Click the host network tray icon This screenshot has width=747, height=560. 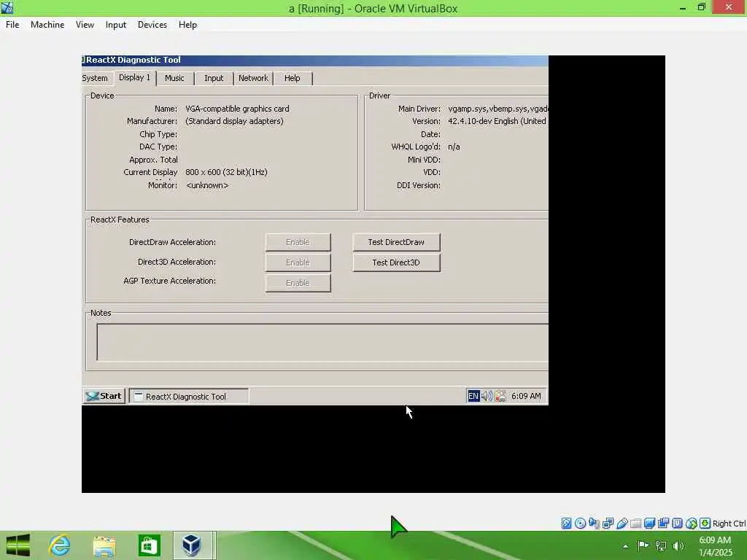coord(661,545)
